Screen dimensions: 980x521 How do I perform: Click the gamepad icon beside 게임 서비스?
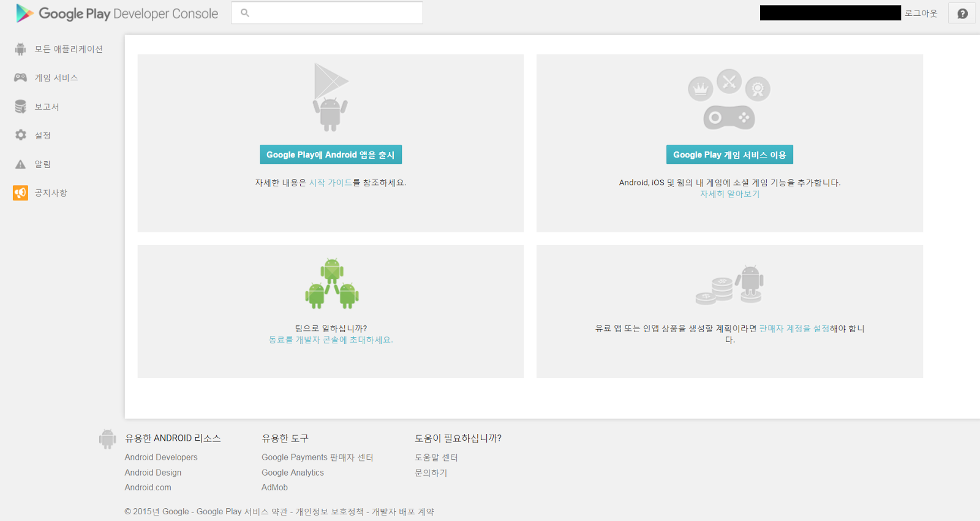click(x=20, y=78)
